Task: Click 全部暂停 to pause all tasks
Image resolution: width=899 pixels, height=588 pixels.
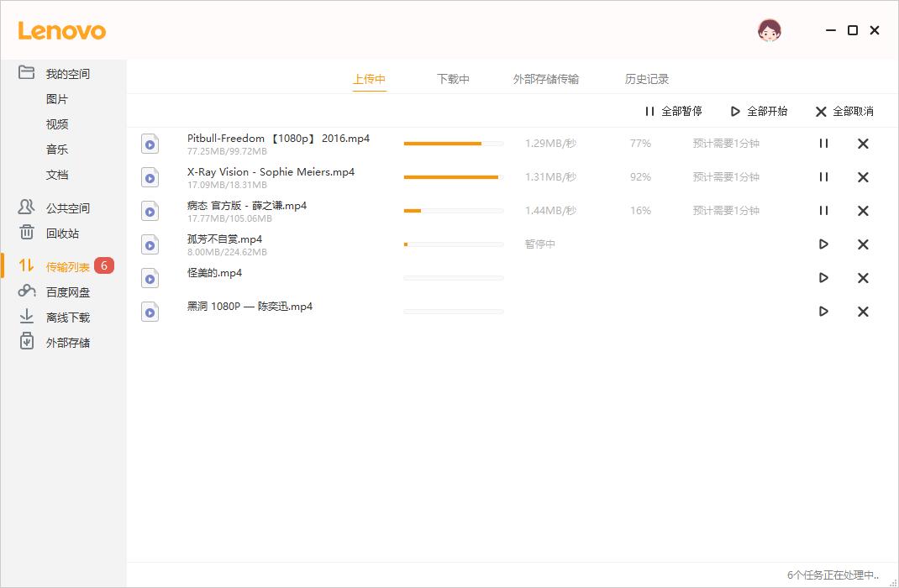Action: coord(672,111)
